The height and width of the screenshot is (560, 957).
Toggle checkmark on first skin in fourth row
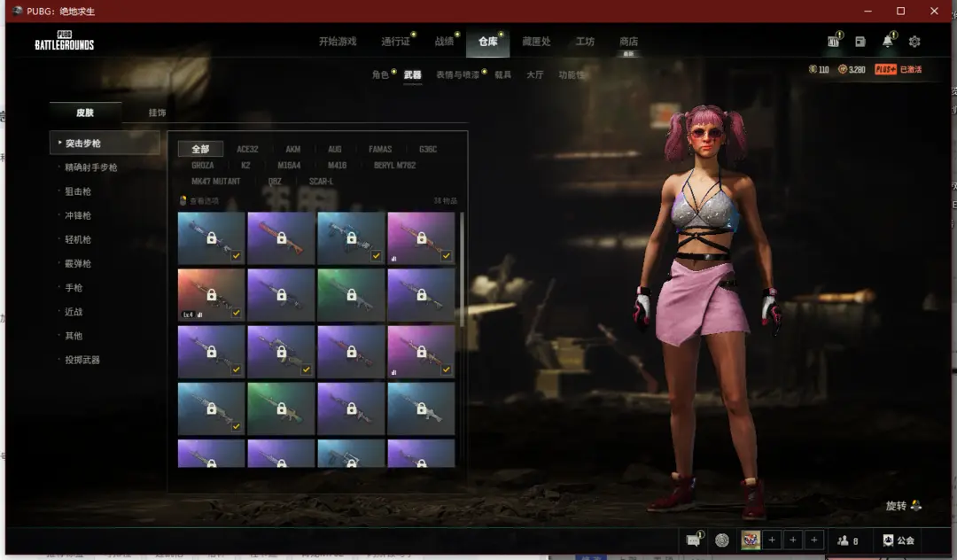coord(237,426)
